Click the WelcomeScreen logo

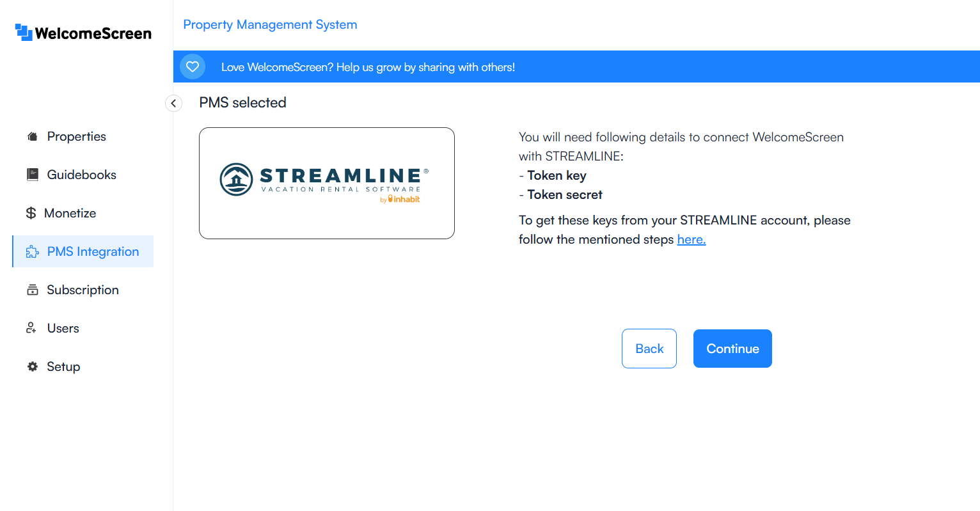click(83, 33)
